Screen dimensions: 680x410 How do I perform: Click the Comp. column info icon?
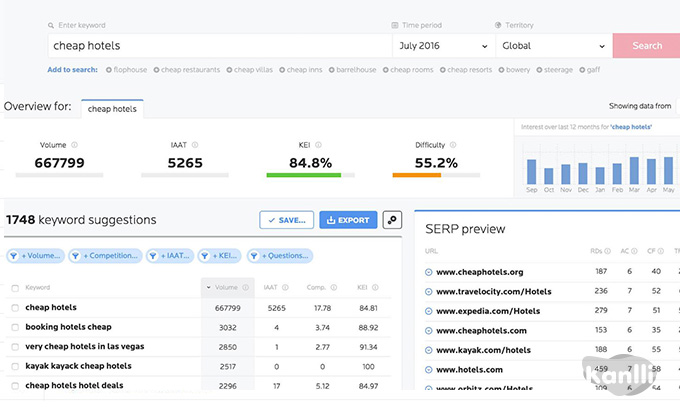pyautogui.click(x=333, y=287)
